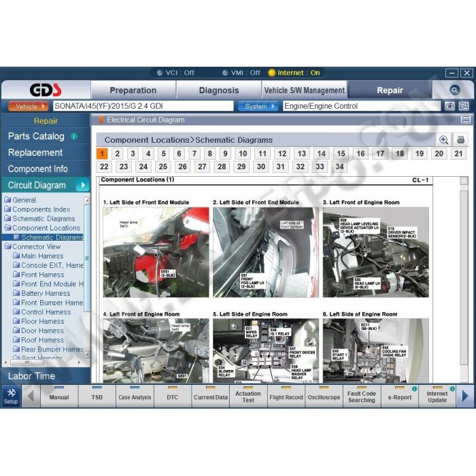476x476 pixels.
Task: Print the diagram using printer icon
Action: click(460, 139)
